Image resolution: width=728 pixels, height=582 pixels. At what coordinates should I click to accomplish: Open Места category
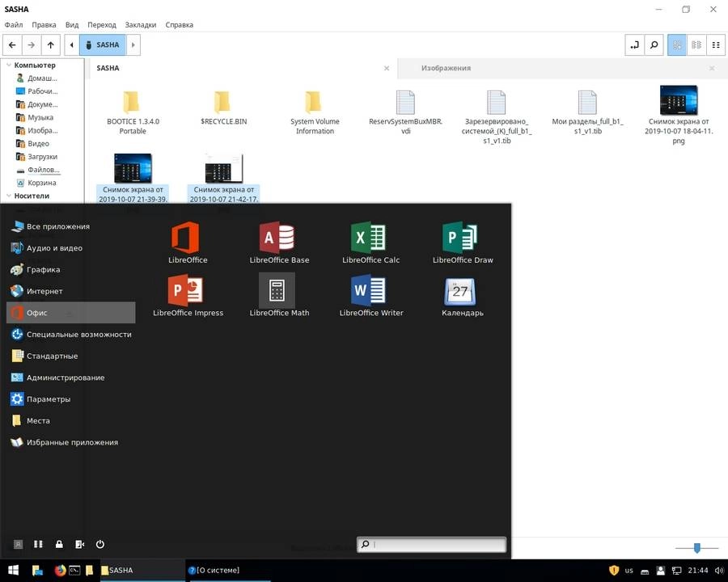click(71, 420)
